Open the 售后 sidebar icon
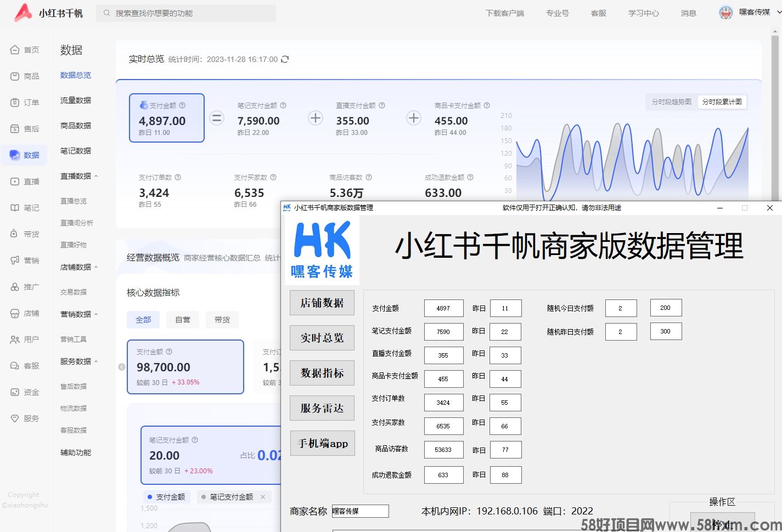Viewport: 782px width, 532px height. pos(15,129)
